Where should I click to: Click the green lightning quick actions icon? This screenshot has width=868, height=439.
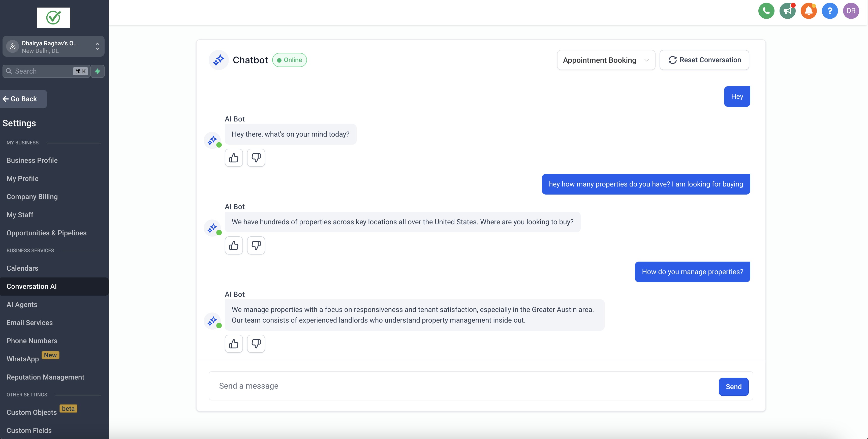tap(97, 71)
